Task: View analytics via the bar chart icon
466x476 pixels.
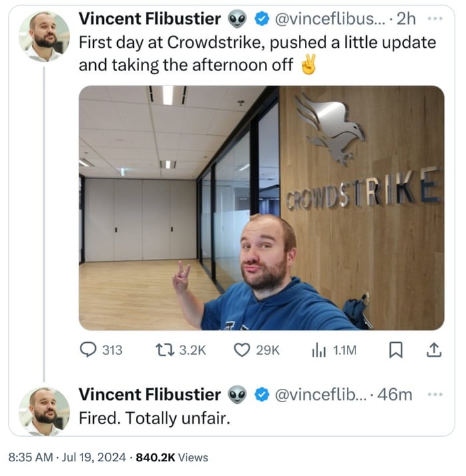Action: [x=319, y=350]
